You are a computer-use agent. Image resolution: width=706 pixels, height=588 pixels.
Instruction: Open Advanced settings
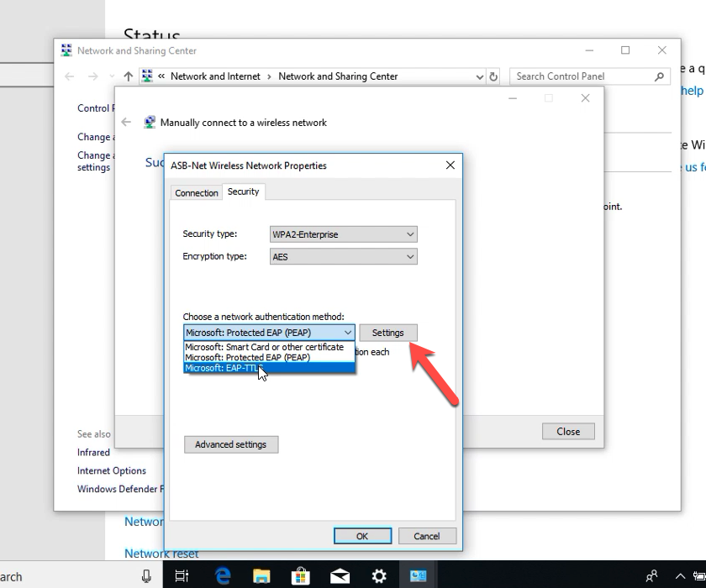pyautogui.click(x=230, y=444)
